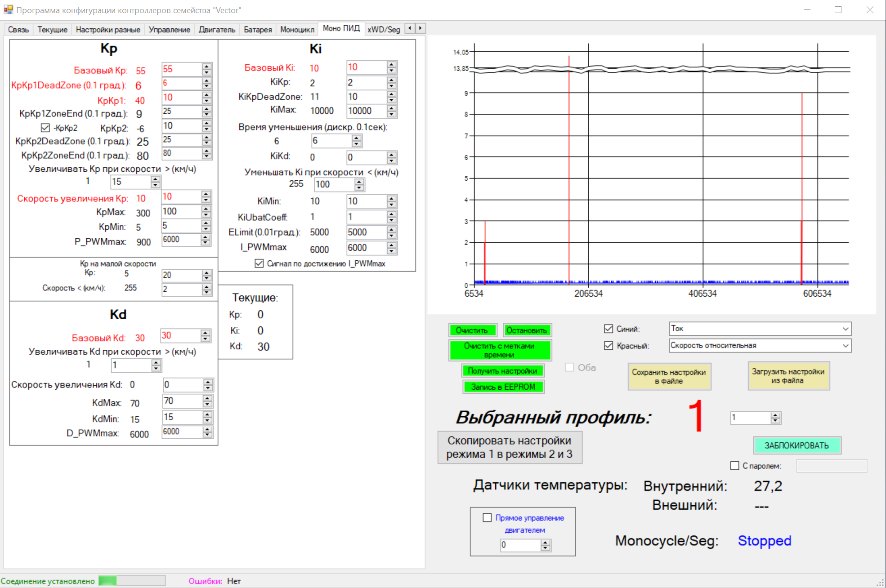The height and width of the screenshot is (588, 886).
Task: Open the Двигатель tab
Action: pos(217,30)
